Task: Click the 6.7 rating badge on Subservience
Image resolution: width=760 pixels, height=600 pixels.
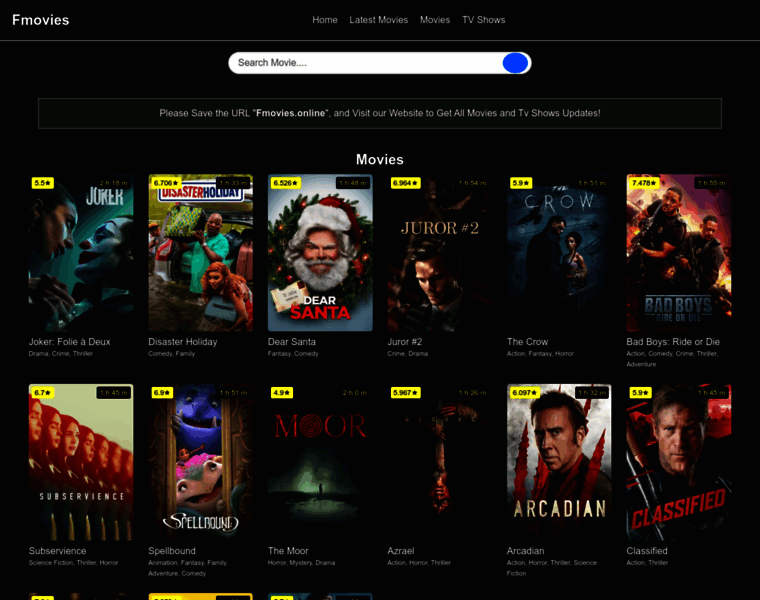Action: click(43, 393)
